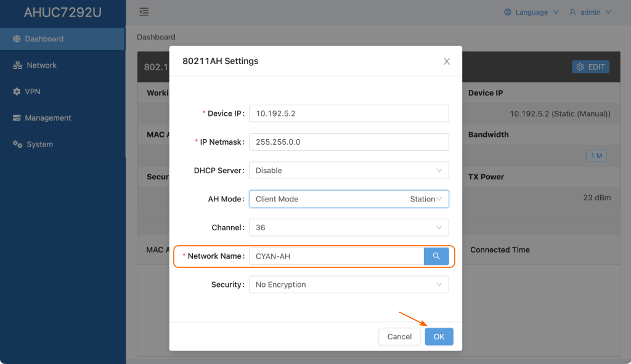Open the Security dropdown
The height and width of the screenshot is (364, 631).
[x=349, y=285]
